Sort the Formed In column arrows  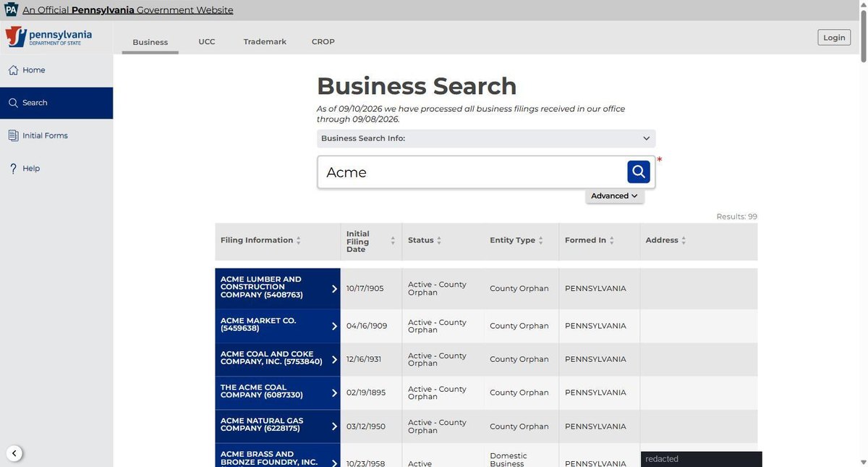612,240
